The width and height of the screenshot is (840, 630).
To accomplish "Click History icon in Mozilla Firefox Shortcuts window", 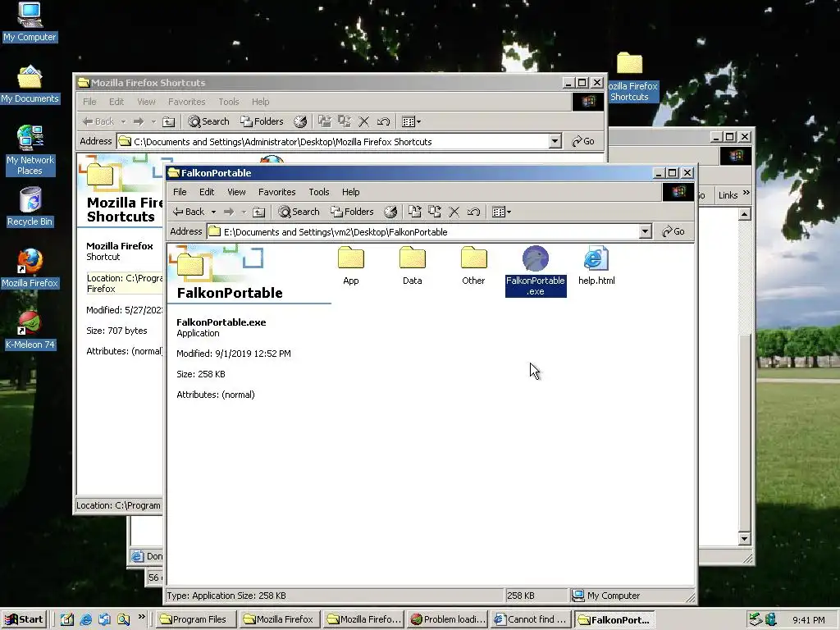I will tap(300, 121).
